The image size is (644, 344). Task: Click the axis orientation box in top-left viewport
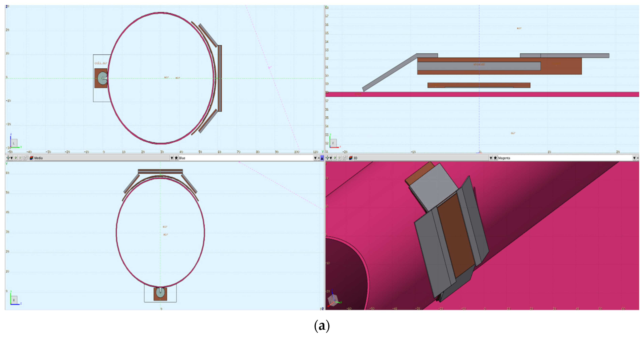[14, 143]
